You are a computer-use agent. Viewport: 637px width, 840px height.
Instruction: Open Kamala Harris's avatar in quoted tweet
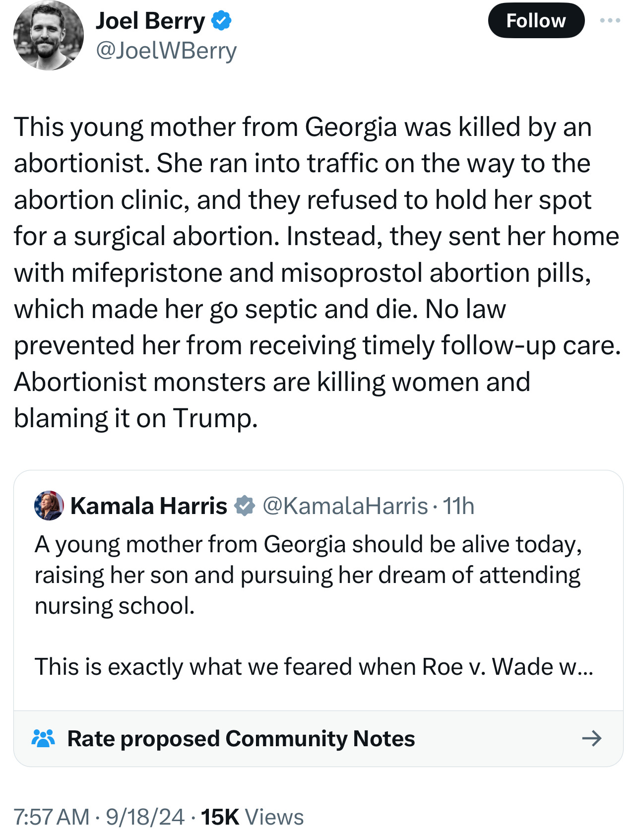click(x=49, y=506)
